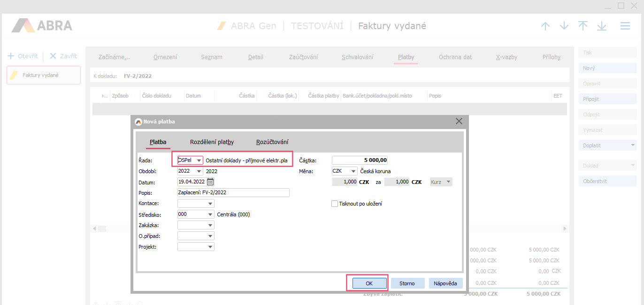Click the plus Otevřít icon
The height and width of the screenshot is (305, 644).
coord(11,56)
